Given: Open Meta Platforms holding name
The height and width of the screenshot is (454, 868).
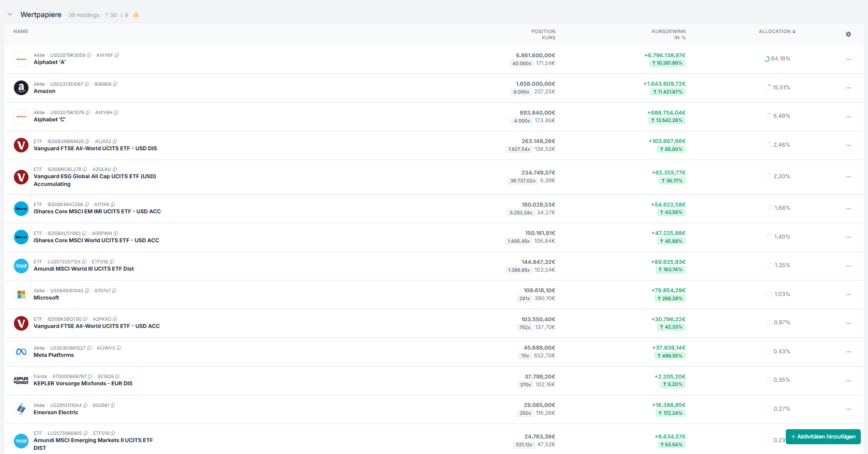Looking at the screenshot, I should [x=54, y=355].
